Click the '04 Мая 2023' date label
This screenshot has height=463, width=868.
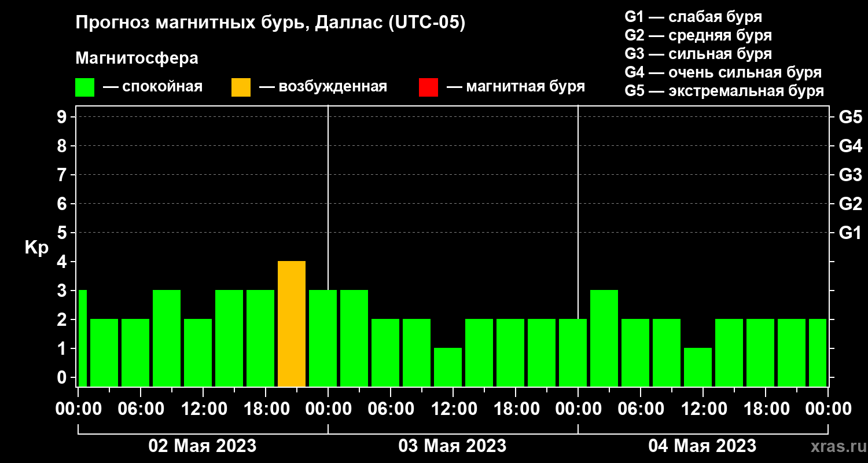703,446
